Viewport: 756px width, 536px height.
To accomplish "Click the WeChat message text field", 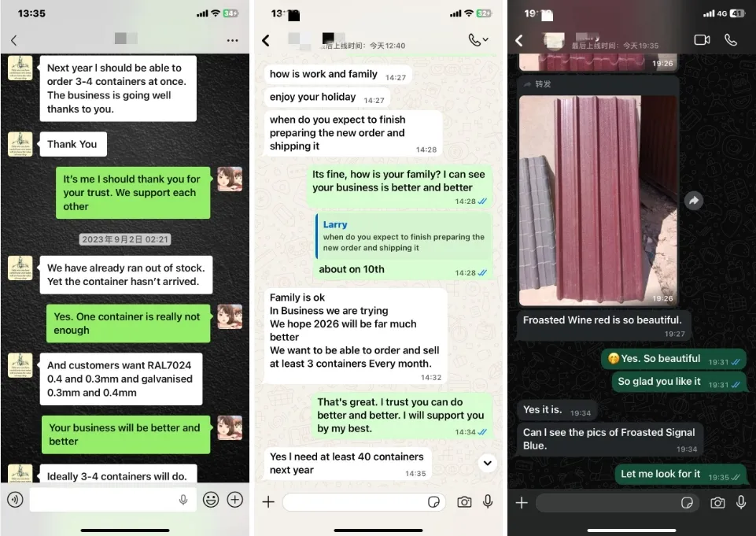I will point(112,500).
